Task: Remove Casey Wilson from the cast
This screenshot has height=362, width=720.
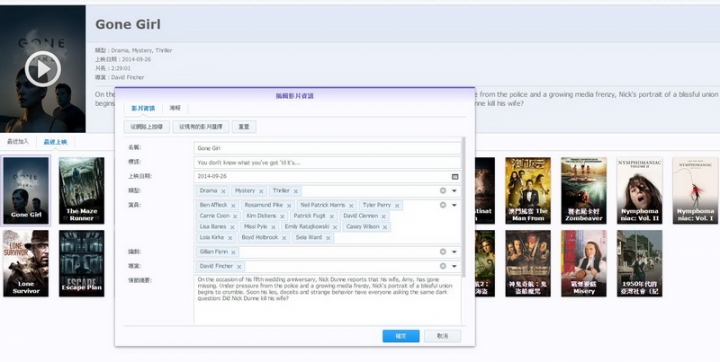Action: point(385,227)
